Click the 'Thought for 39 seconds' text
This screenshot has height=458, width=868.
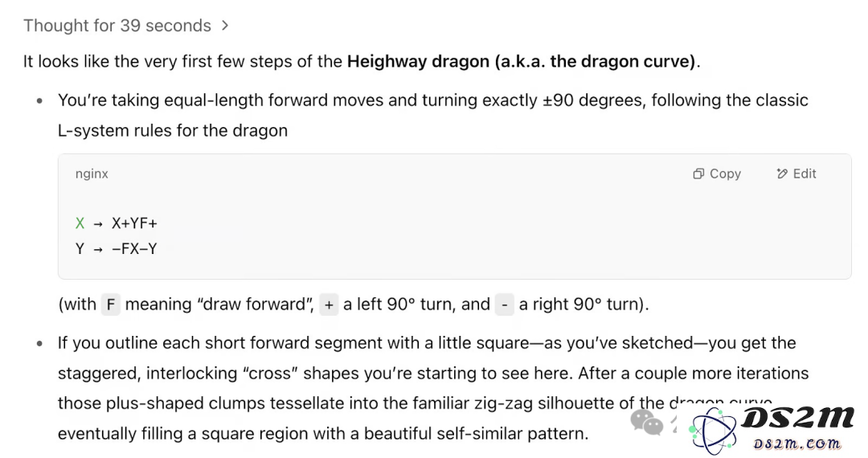(117, 26)
